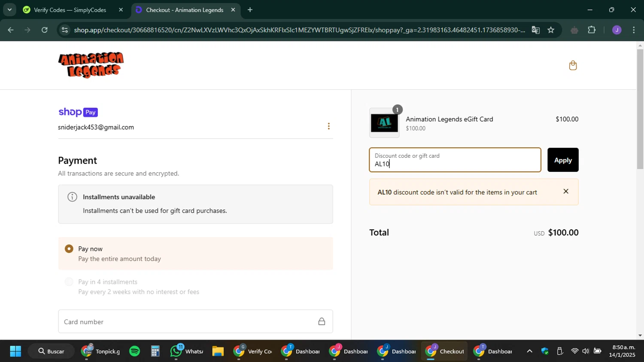Open the Extensions puzzle icon
This screenshot has width=644, height=362.
tap(592, 30)
